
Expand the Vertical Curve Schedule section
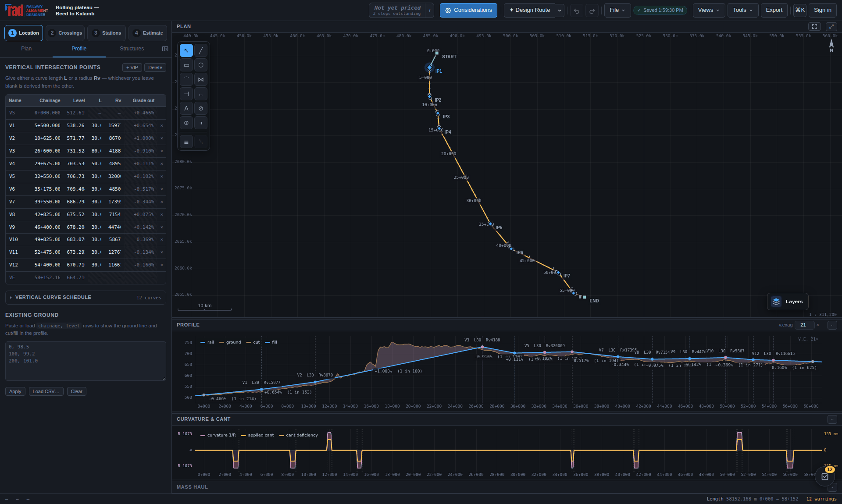pos(86,298)
